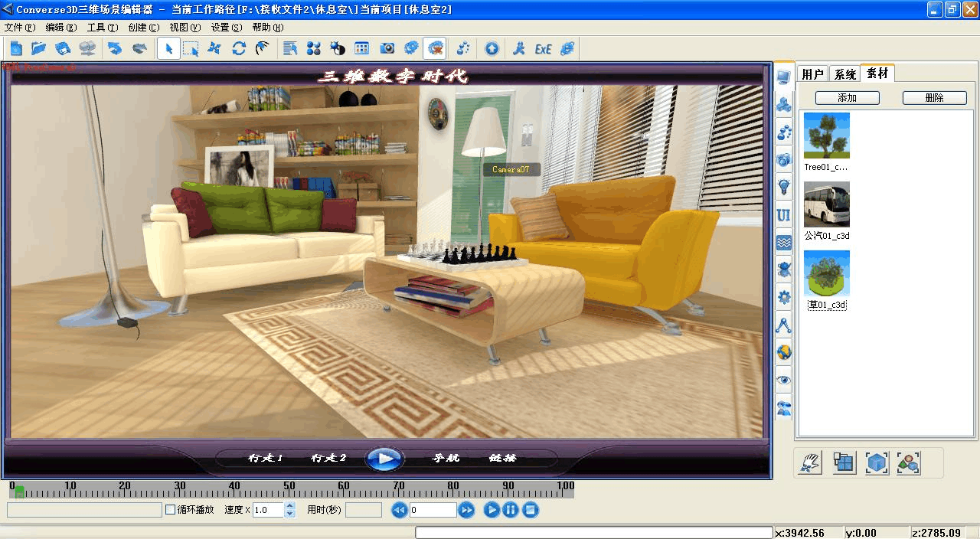980x539 pixels.
Task: Open the UI panel in the side strip
Action: (783, 215)
